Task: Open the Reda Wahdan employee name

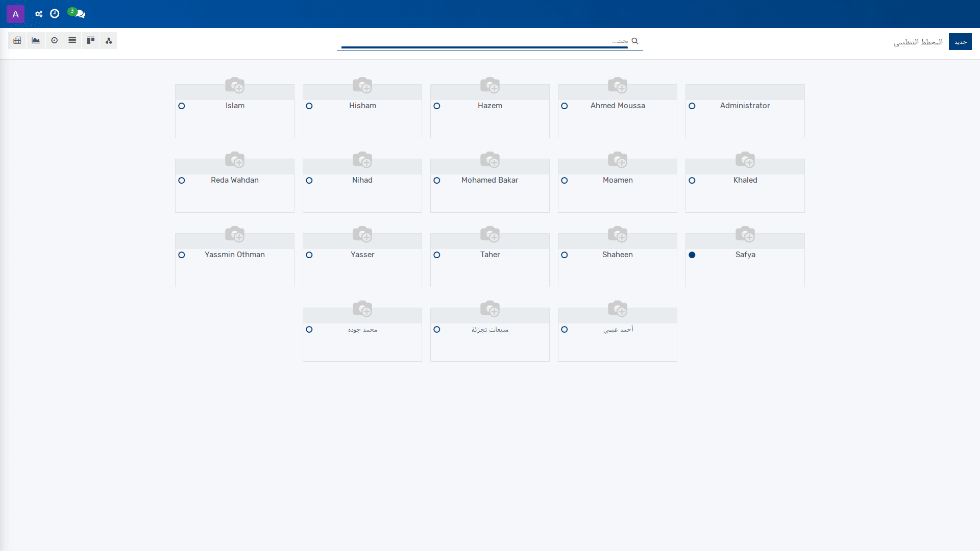Action: pyautogui.click(x=235, y=180)
